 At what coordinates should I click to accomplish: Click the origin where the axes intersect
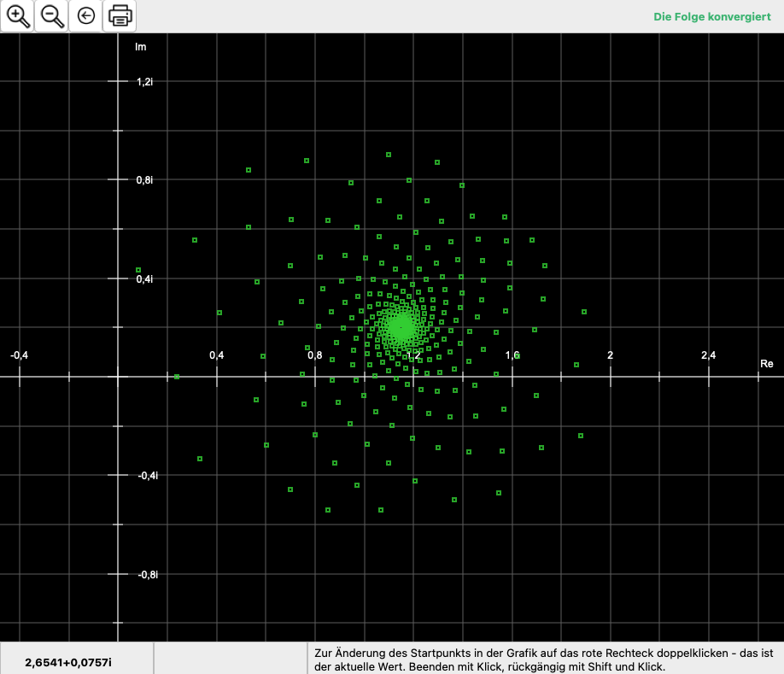point(119,376)
